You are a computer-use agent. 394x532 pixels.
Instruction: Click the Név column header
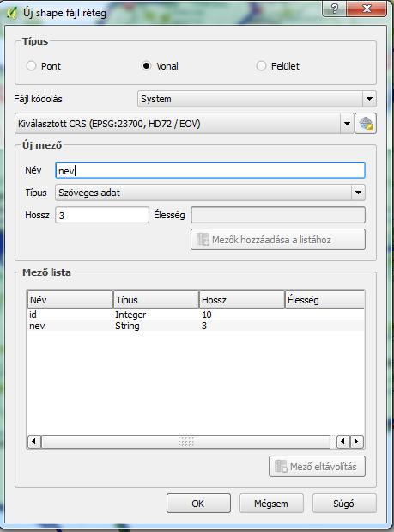70,300
